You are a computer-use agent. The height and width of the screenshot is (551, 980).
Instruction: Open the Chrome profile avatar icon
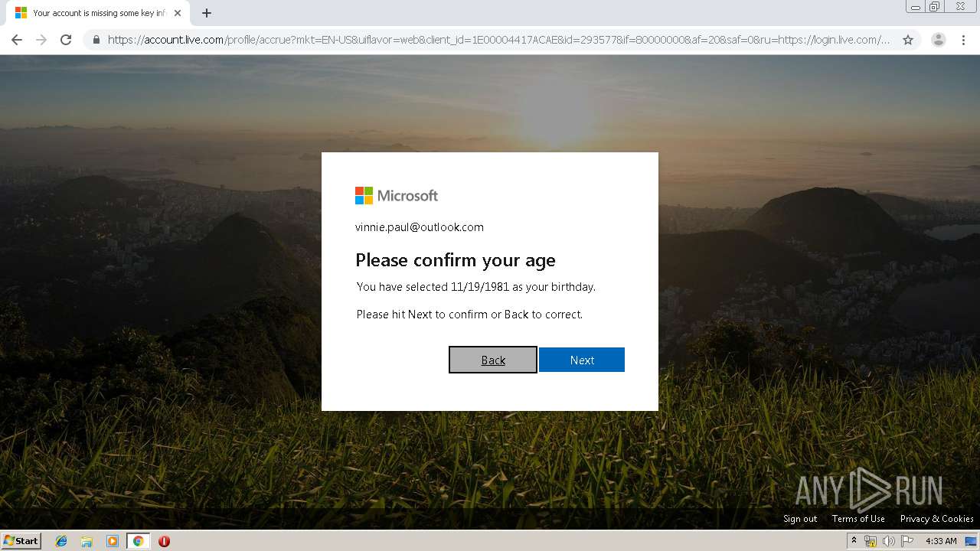(x=939, y=40)
